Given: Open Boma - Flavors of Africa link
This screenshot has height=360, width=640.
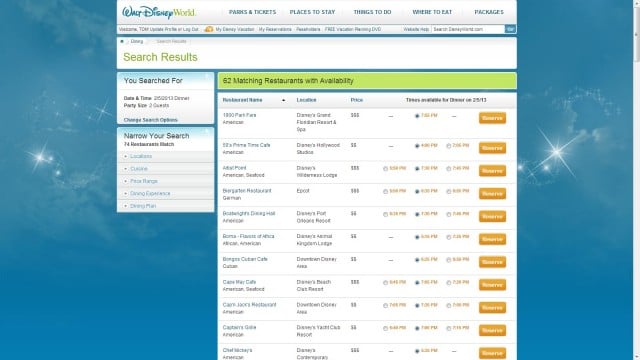Looking at the screenshot, I should pyautogui.click(x=249, y=236).
